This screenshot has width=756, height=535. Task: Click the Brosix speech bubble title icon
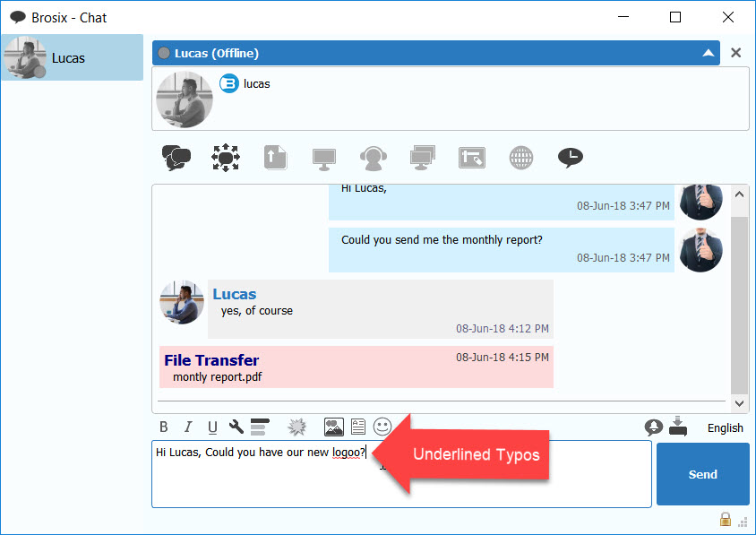pyautogui.click(x=18, y=17)
